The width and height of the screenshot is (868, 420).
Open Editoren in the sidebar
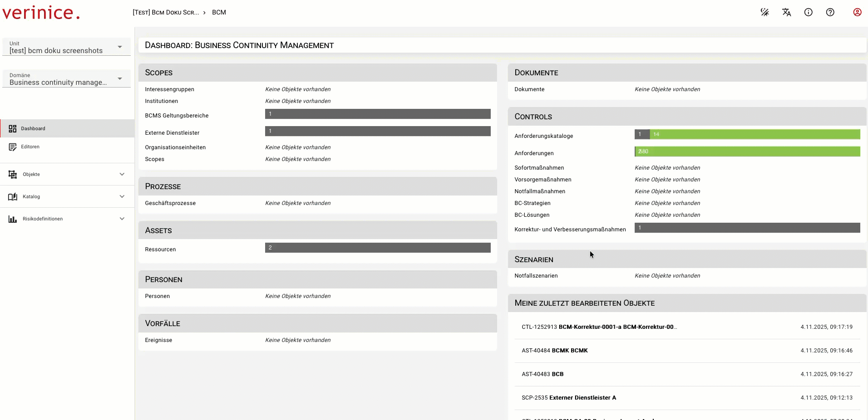[x=67, y=147]
